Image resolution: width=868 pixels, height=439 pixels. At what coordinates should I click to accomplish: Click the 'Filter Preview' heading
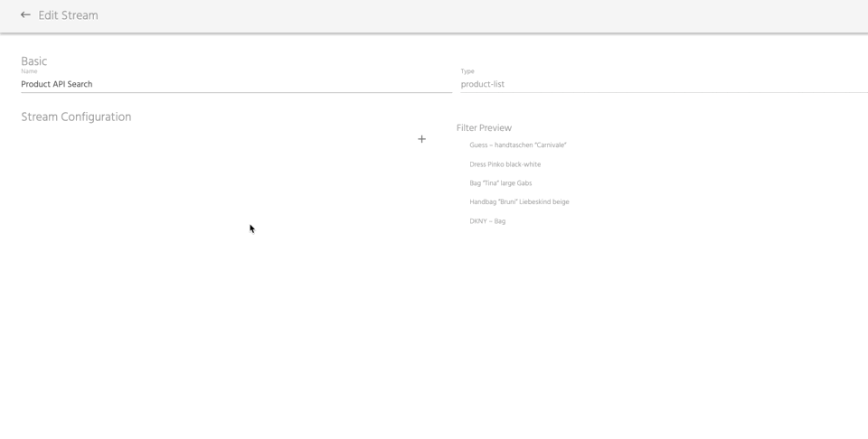coord(484,127)
